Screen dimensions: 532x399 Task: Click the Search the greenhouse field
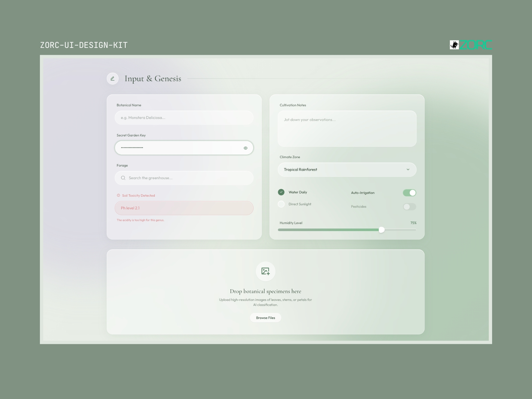pyautogui.click(x=184, y=178)
